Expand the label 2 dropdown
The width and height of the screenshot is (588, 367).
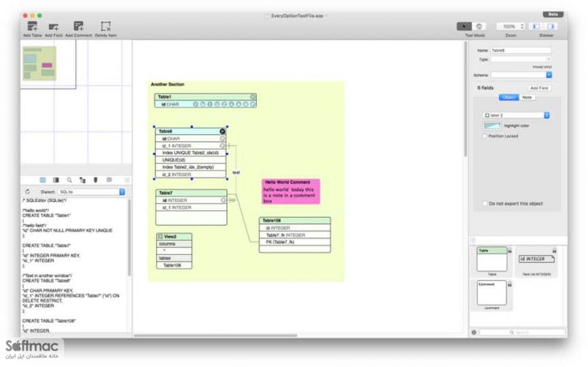point(516,115)
